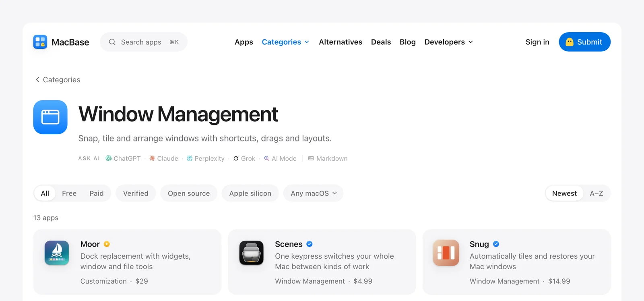Click the Window Management category icon
Viewport: 644px width, 301px height.
point(50,117)
